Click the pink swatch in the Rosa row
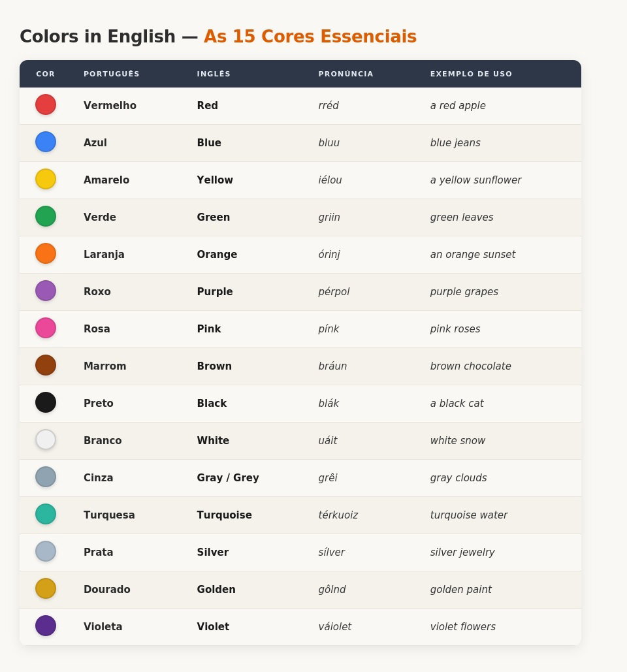627x672 pixels. 46,328
